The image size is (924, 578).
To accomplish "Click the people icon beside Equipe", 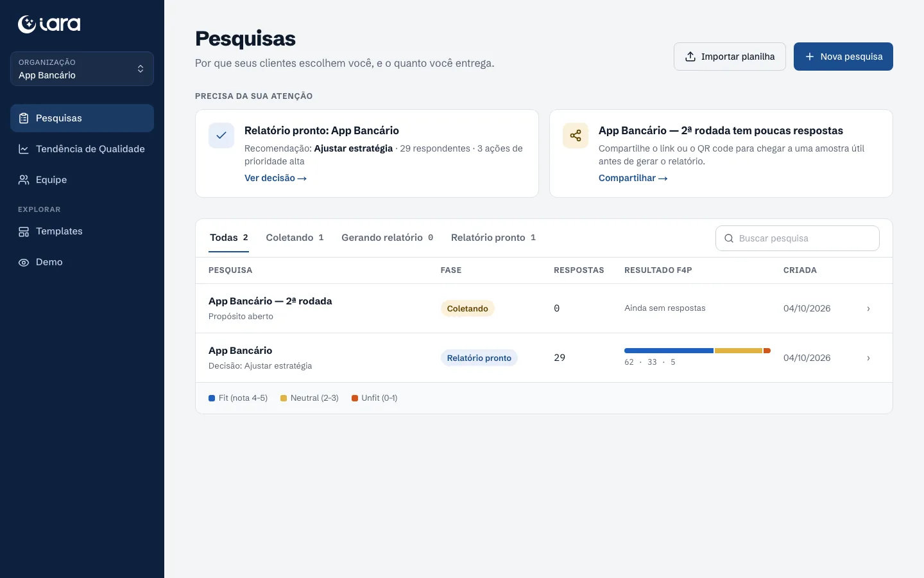I will (24, 180).
